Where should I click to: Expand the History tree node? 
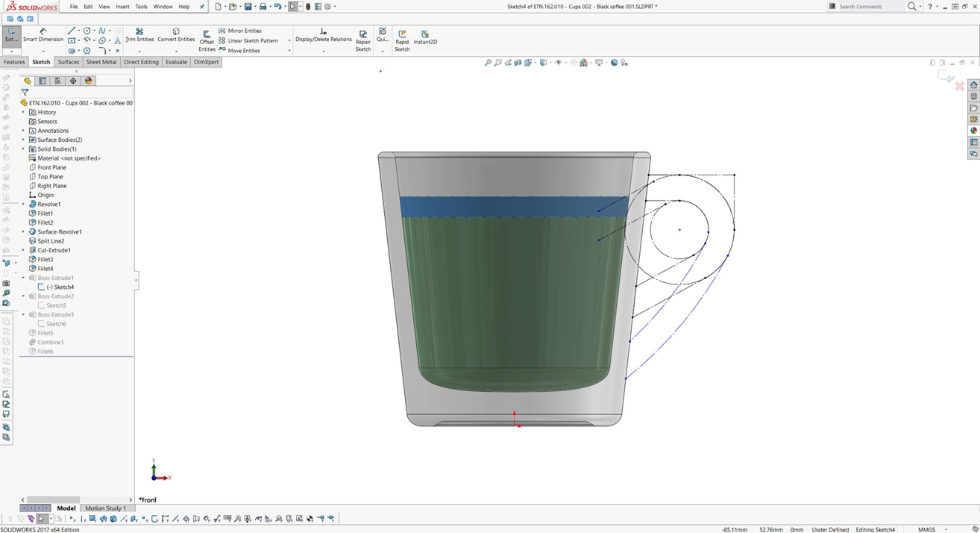pyautogui.click(x=23, y=112)
